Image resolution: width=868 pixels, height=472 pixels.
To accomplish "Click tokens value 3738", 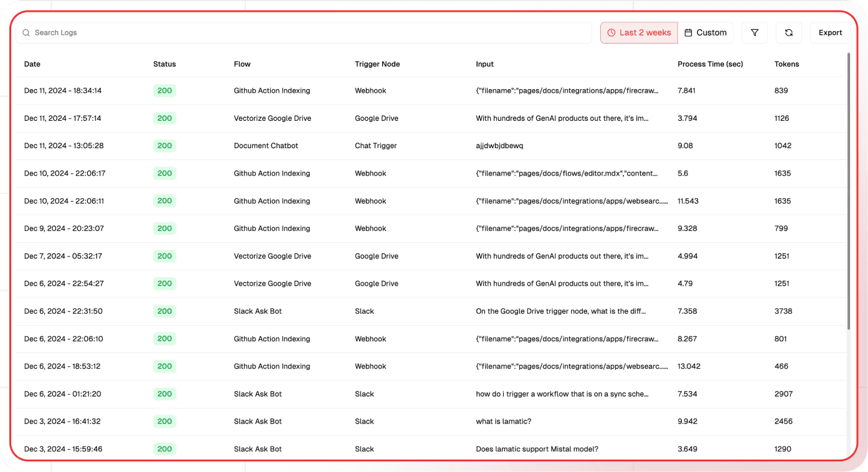I will [783, 311].
